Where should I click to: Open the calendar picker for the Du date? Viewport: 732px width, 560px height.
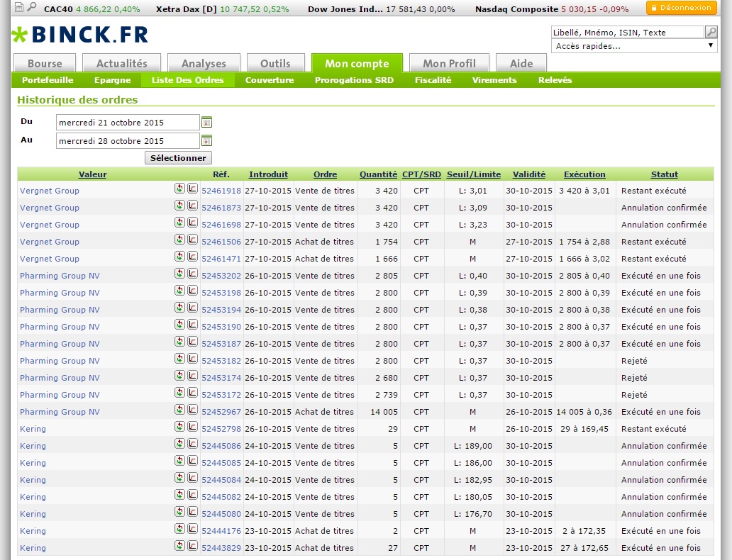[206, 122]
